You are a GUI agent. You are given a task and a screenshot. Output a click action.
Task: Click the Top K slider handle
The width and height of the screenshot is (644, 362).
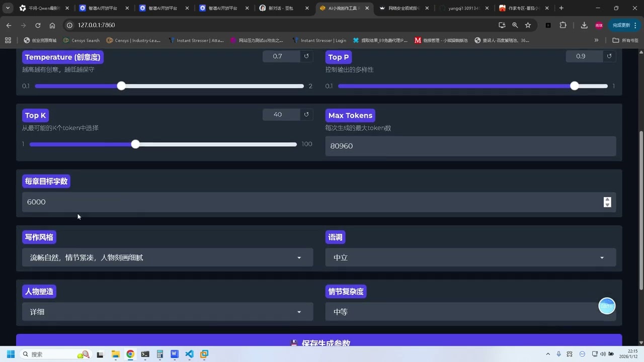point(135,144)
